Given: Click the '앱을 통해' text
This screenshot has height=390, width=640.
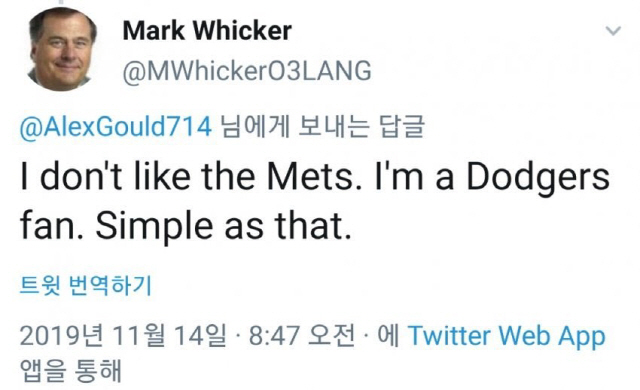Looking at the screenshot, I should 71,371.
